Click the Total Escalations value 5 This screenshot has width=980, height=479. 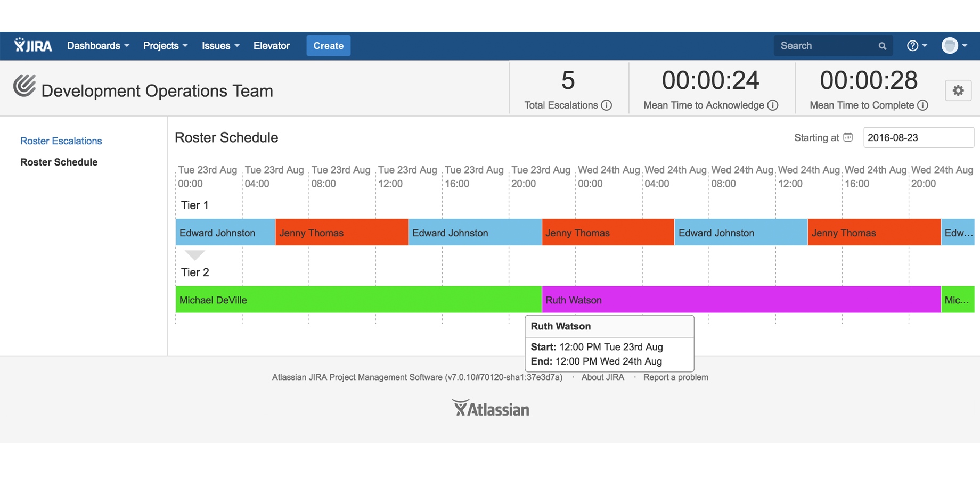568,80
